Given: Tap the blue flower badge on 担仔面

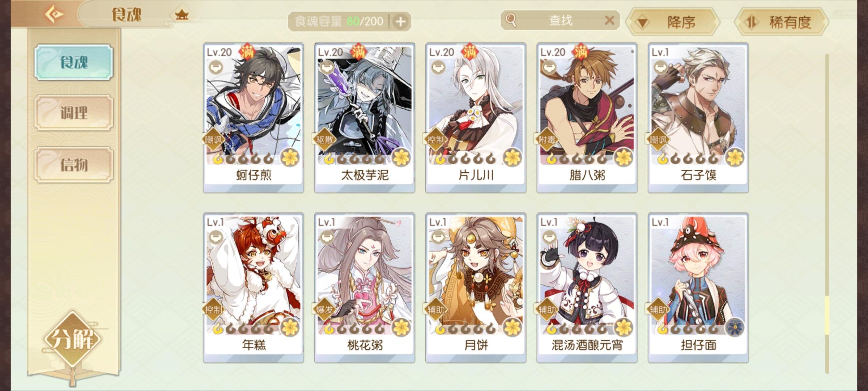Looking at the screenshot, I should (735, 328).
